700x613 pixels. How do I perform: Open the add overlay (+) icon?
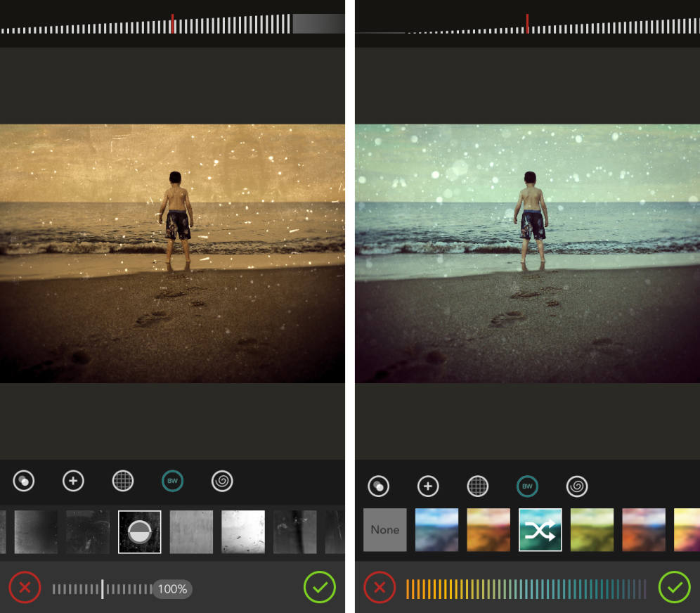click(x=73, y=482)
